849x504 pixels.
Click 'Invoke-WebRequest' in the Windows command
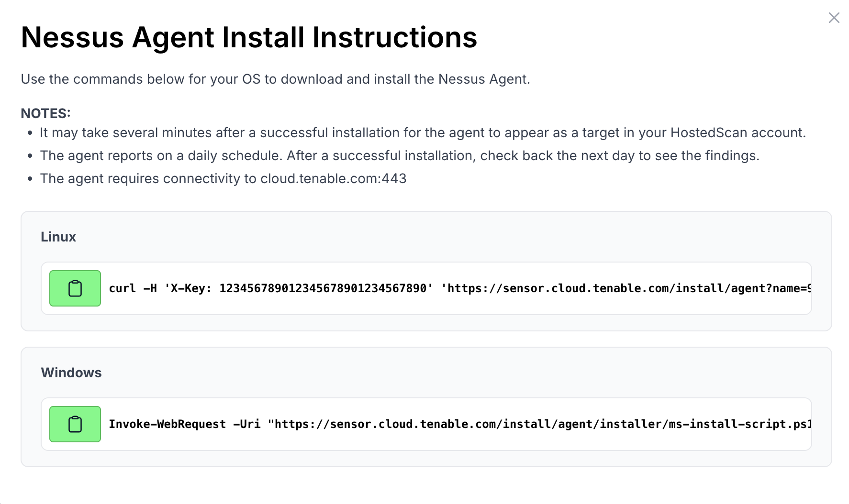[167, 424]
